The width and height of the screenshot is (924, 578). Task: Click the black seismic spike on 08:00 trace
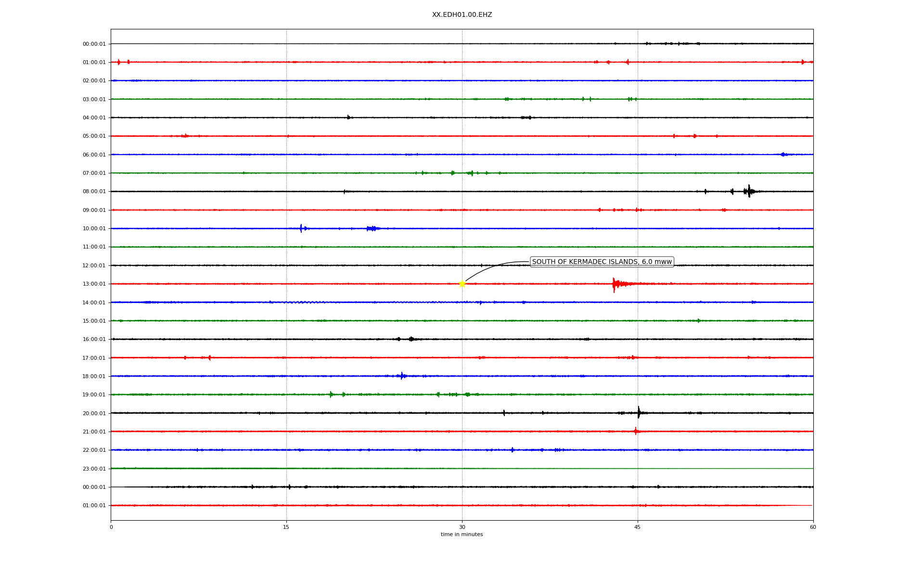(749, 191)
